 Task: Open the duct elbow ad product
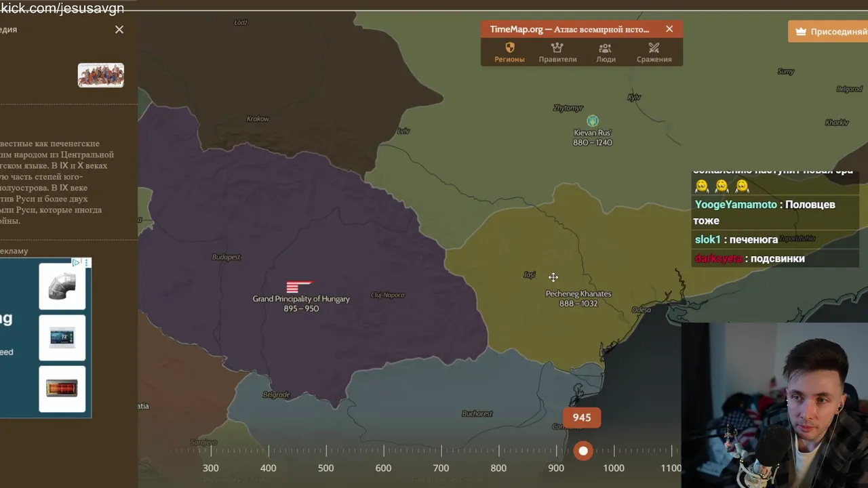(x=62, y=286)
